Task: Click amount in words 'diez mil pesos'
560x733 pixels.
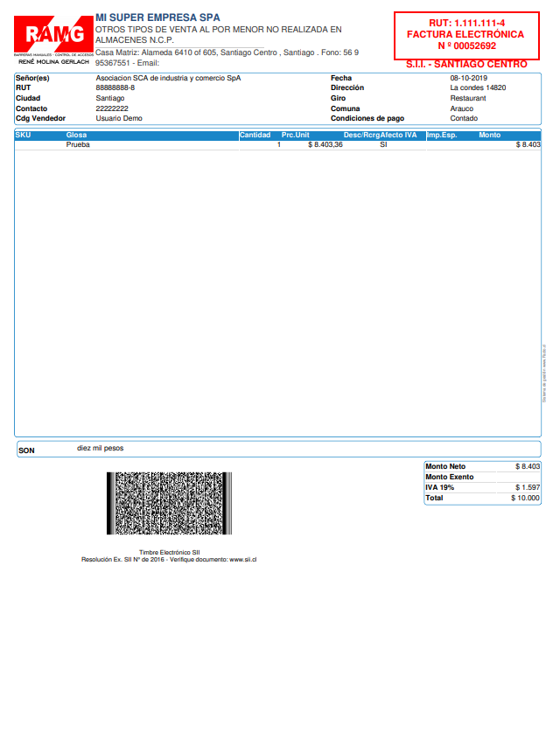Action: (x=100, y=449)
